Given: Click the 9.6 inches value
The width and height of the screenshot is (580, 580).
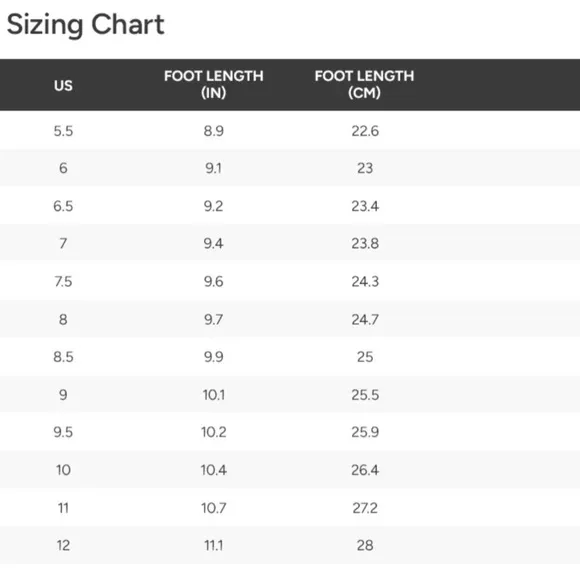Looking at the screenshot, I should [x=214, y=281].
